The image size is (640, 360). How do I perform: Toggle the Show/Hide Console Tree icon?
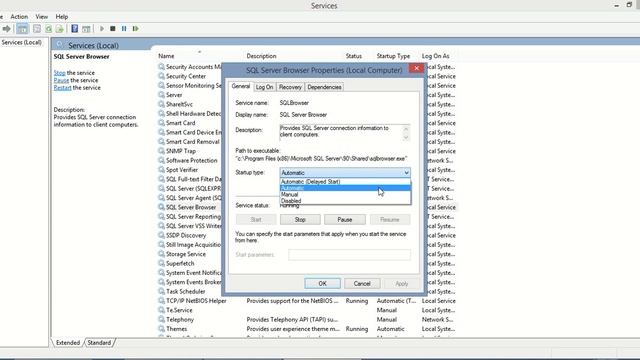22,29
